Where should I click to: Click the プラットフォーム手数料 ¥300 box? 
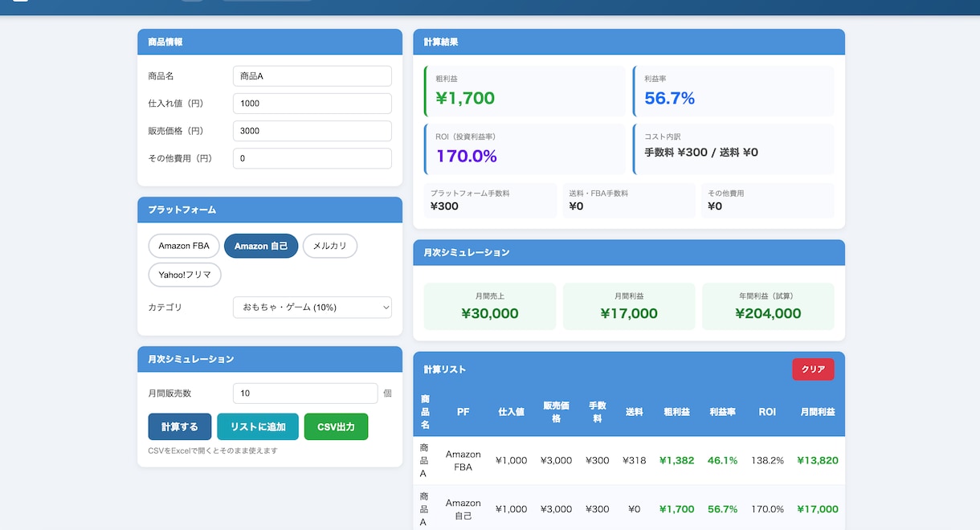pos(490,201)
